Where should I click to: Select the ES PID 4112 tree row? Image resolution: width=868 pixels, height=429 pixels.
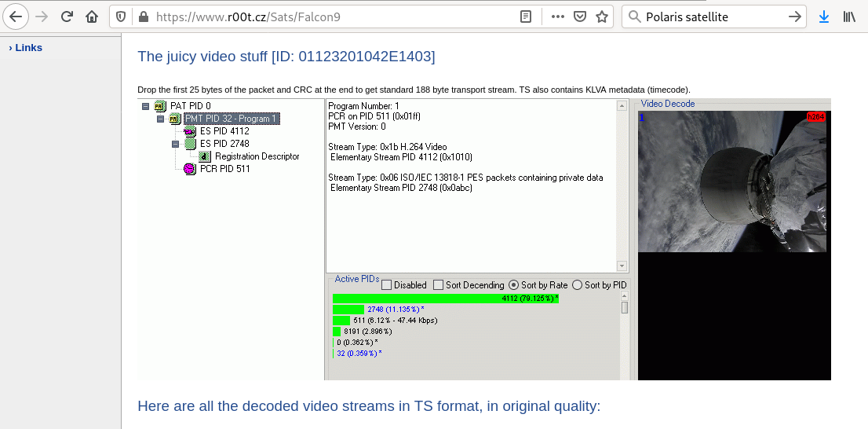(224, 131)
